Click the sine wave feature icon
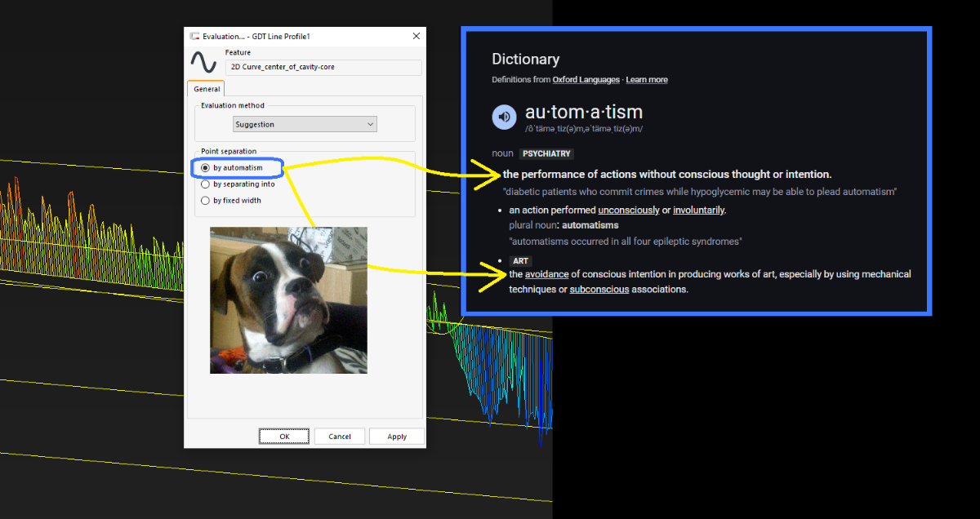Image resolution: width=980 pixels, height=519 pixels. (203, 62)
